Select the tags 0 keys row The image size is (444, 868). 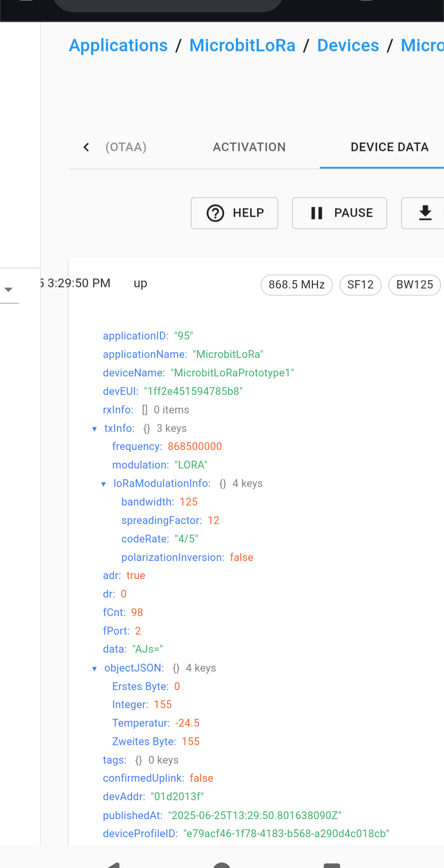coord(141,760)
